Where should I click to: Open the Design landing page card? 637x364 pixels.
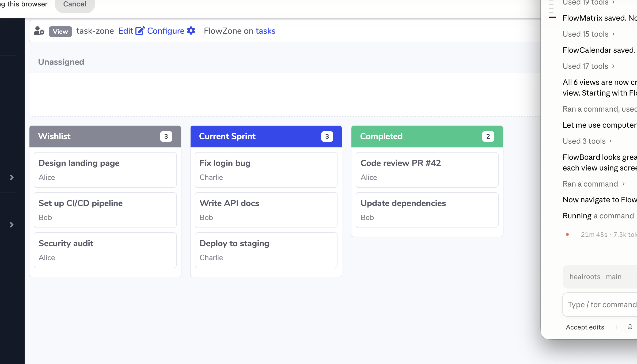[105, 170]
